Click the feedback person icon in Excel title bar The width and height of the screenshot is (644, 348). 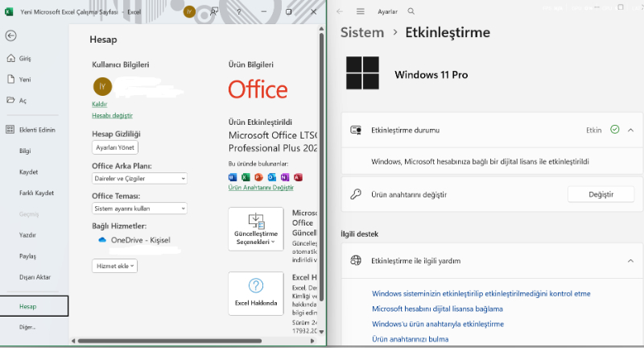point(214,12)
